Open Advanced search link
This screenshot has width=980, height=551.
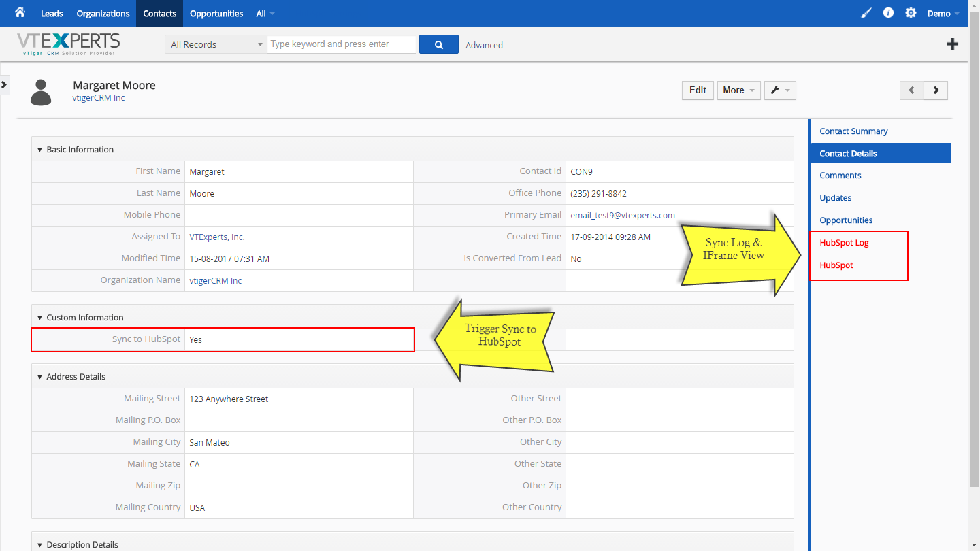click(x=485, y=45)
